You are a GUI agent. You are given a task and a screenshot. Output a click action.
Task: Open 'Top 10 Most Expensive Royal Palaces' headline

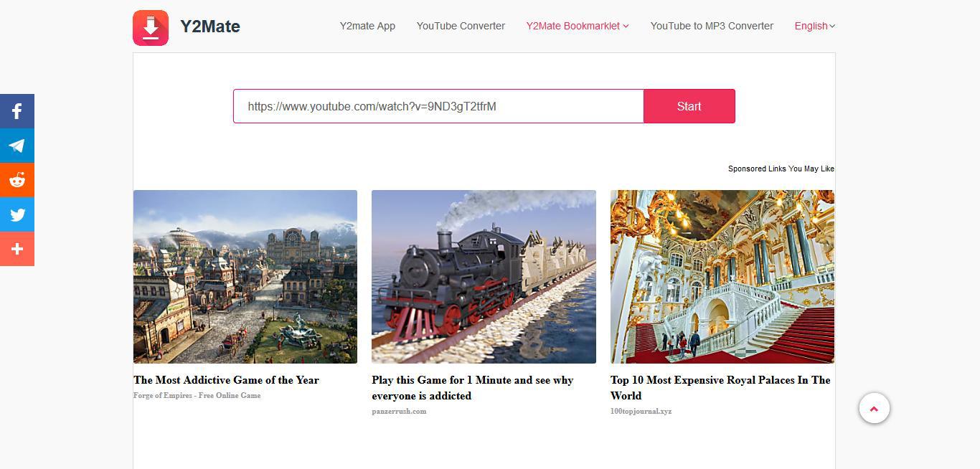coord(720,388)
